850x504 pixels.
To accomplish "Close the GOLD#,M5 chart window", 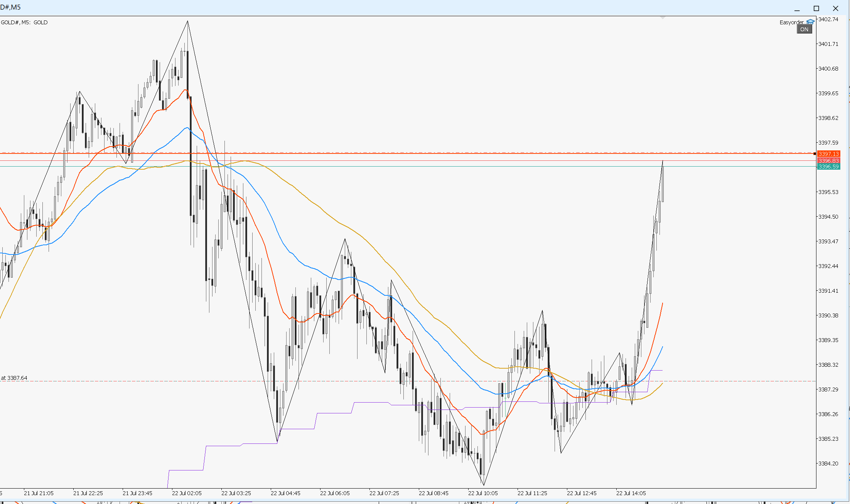I will 836,8.
